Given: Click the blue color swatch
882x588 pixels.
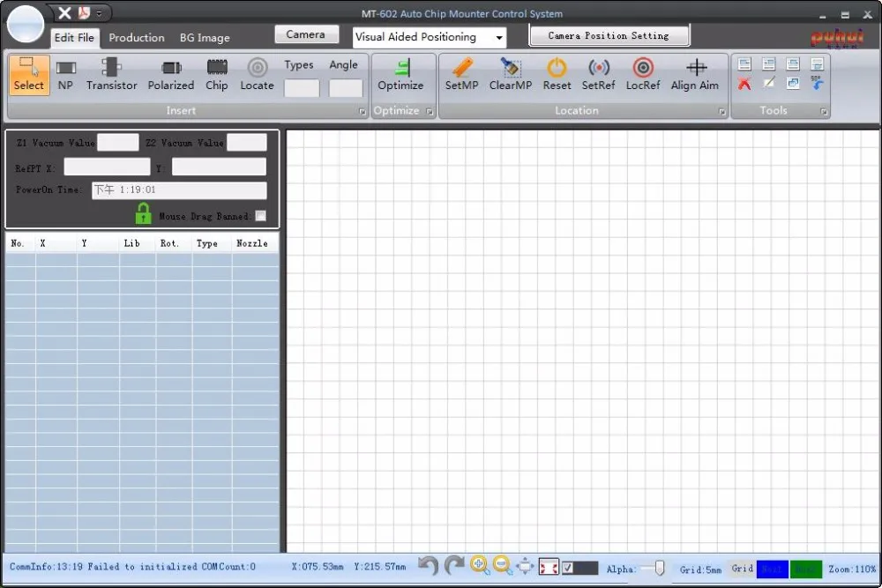Looking at the screenshot, I should tap(773, 569).
